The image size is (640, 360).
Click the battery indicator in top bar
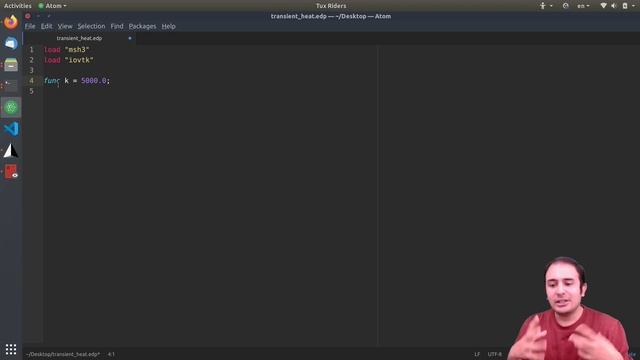pos(624,6)
